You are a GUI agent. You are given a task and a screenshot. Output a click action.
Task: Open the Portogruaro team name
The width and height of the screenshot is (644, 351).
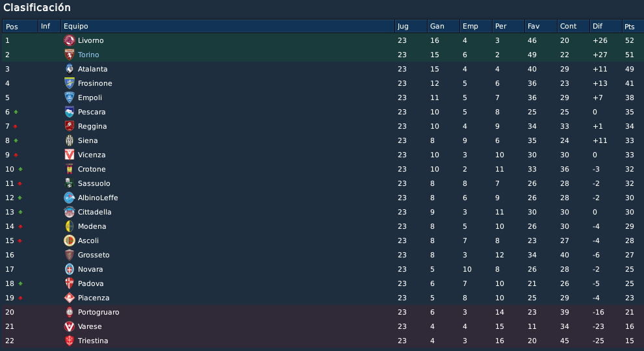point(99,313)
